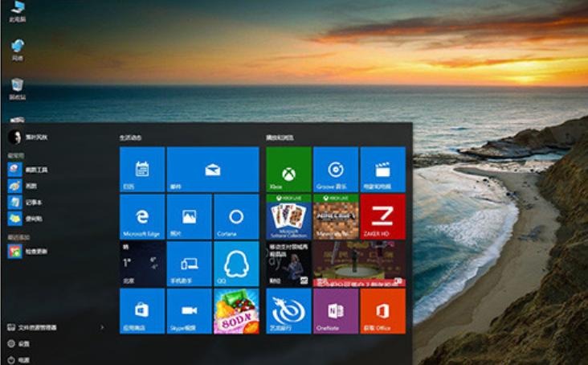The width and height of the screenshot is (588, 365).
Task: Open the Microsoft Edge tile
Action: coord(142,217)
